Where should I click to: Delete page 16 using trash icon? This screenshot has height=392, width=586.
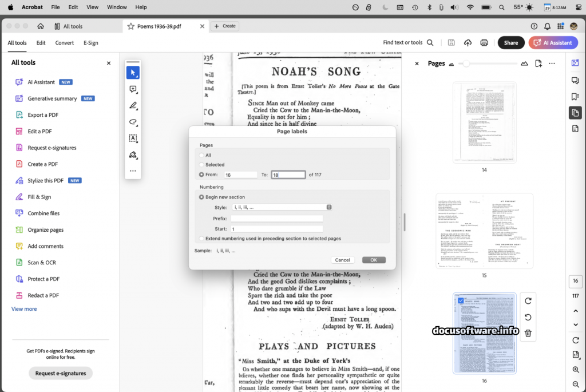coord(528,333)
